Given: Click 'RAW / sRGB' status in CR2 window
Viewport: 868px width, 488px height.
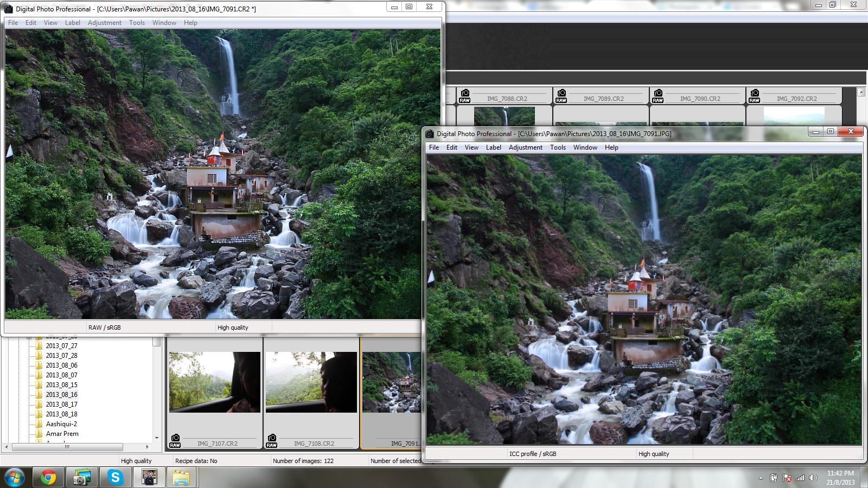Looking at the screenshot, I should [x=104, y=328].
